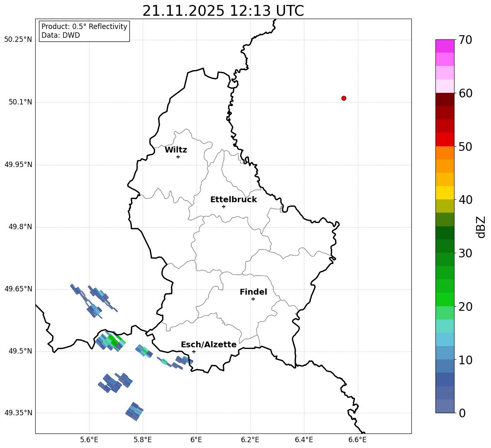Viewport: 491px width, 448px height.
Task: Pick the dark green colorbar segment above 30
Action: (x=445, y=246)
